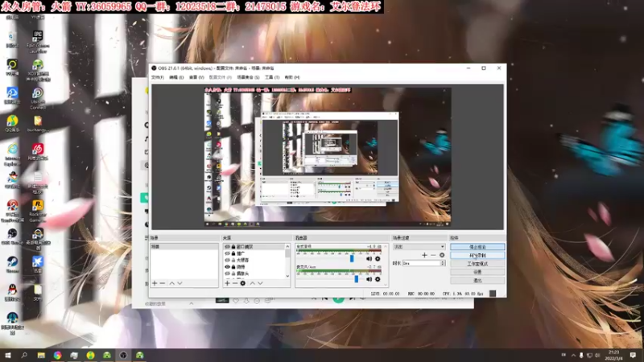Toggle visibility eye of 摄像头 source

227,274
